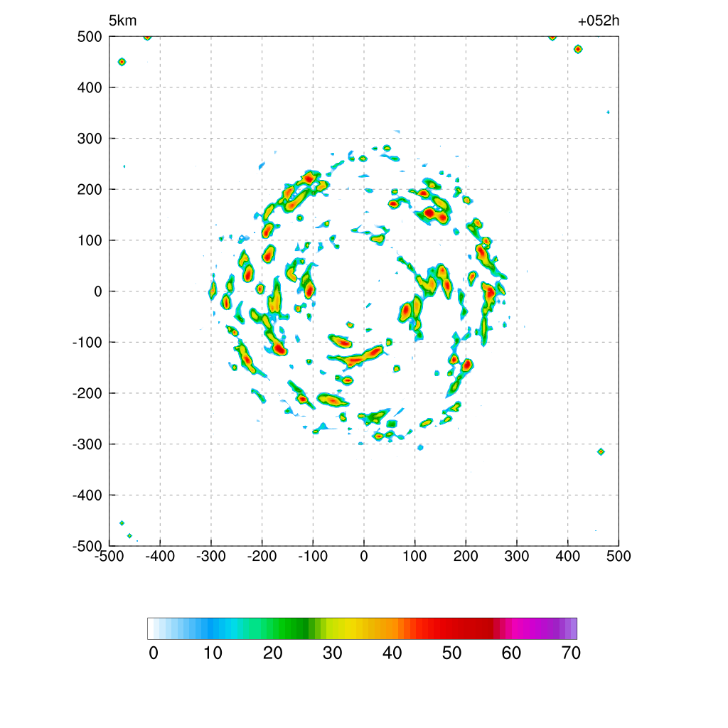Pick x-axis tick label "500"
This screenshot has width=728, height=728.
619,556
